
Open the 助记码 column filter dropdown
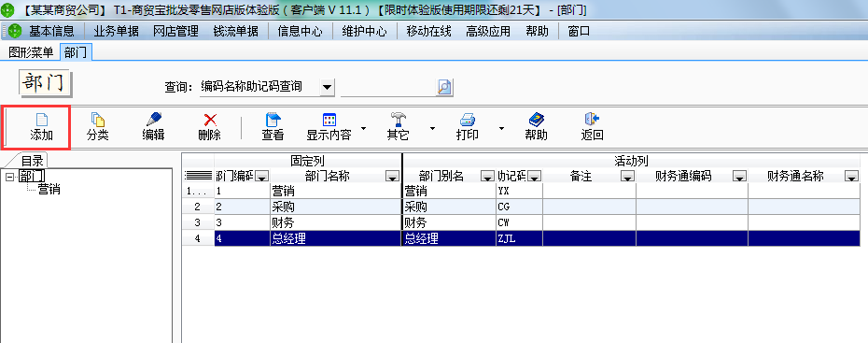[x=534, y=177]
